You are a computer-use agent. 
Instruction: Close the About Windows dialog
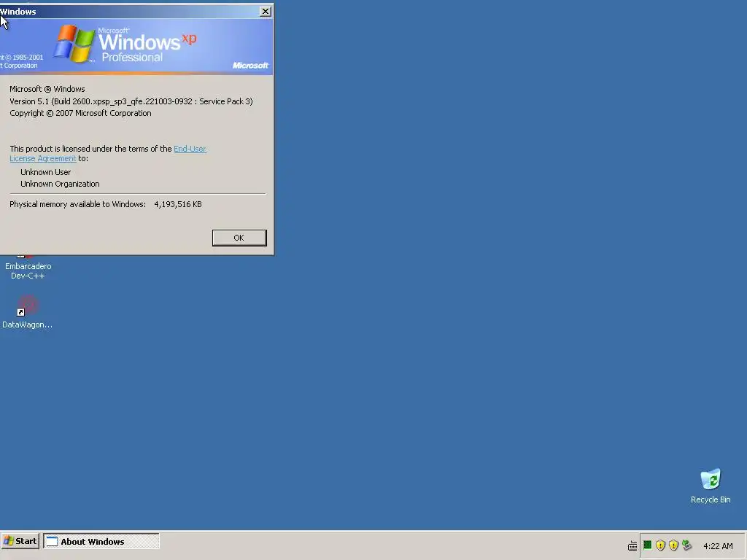266,12
